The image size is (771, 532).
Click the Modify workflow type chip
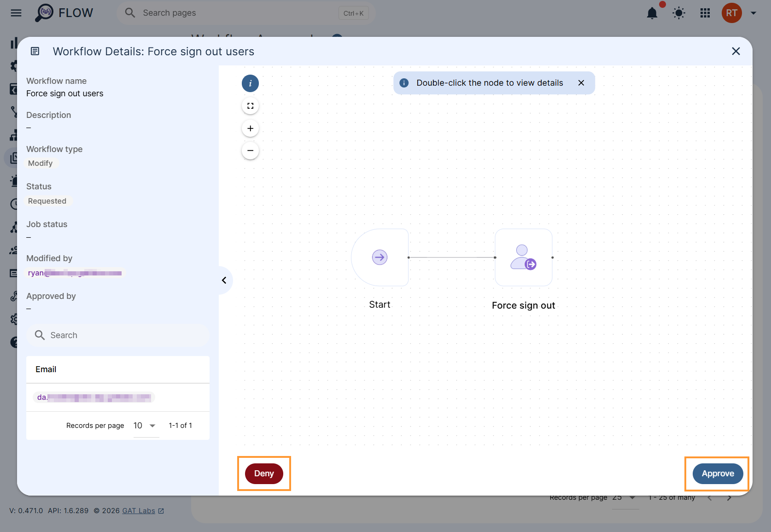pyautogui.click(x=41, y=164)
